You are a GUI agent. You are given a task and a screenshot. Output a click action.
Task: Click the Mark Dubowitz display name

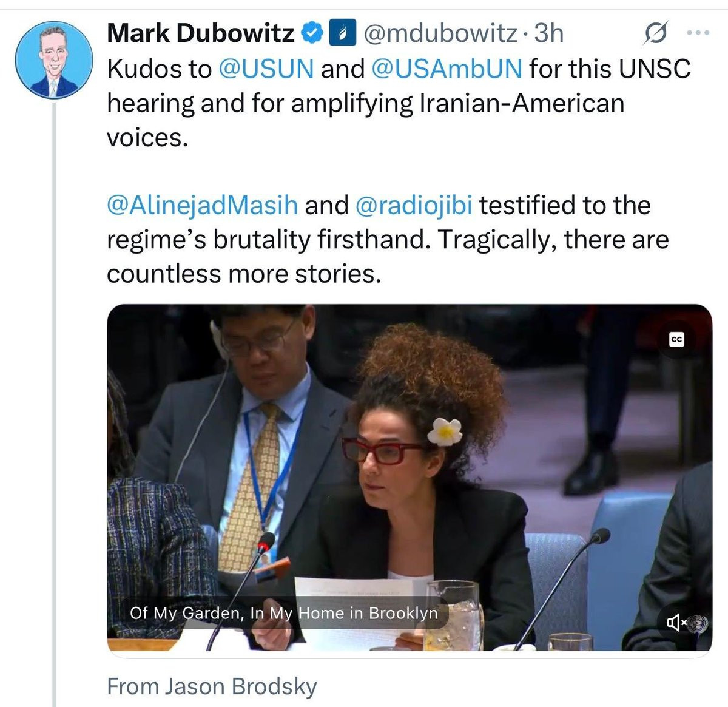(x=201, y=33)
